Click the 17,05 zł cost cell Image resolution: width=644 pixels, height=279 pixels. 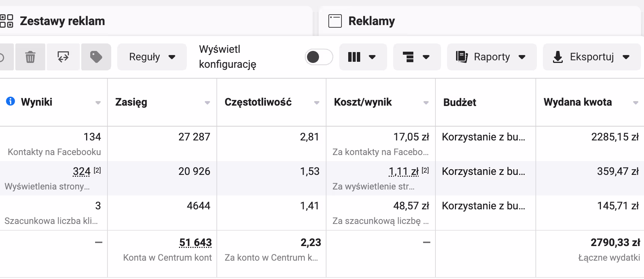pos(411,137)
